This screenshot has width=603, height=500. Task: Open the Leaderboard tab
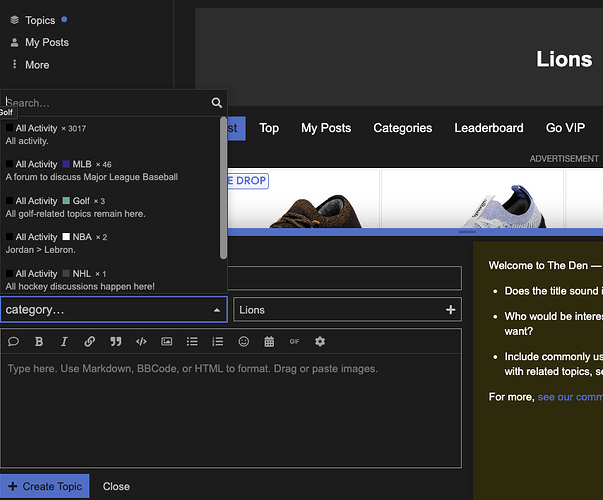[489, 128]
